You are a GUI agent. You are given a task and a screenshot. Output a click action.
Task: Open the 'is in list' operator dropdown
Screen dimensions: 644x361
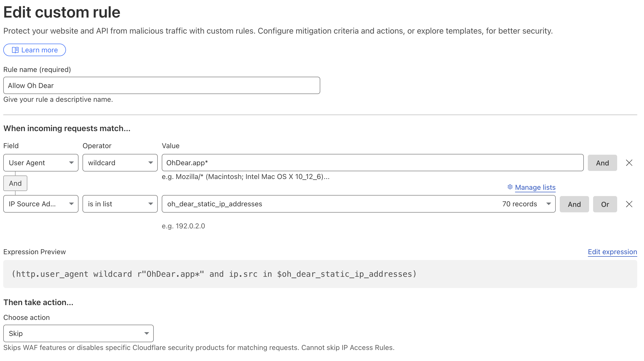[x=120, y=204]
